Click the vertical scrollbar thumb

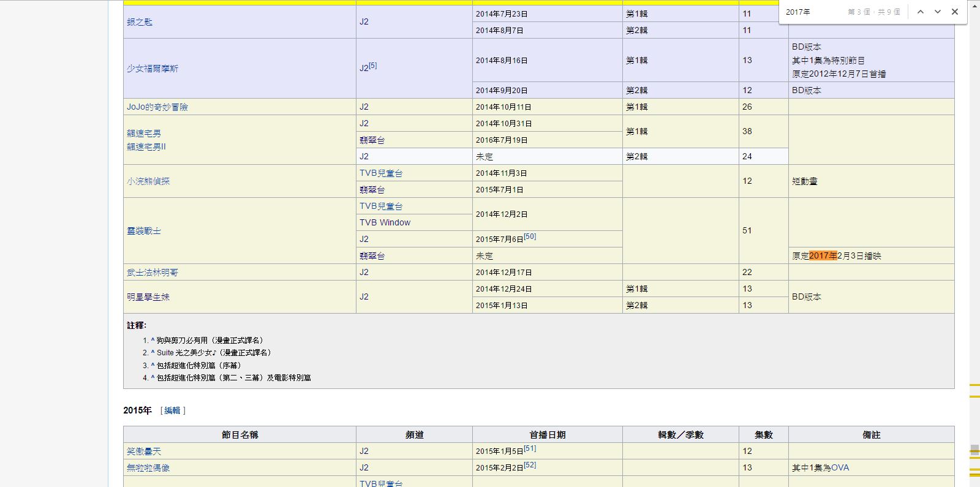click(974, 450)
